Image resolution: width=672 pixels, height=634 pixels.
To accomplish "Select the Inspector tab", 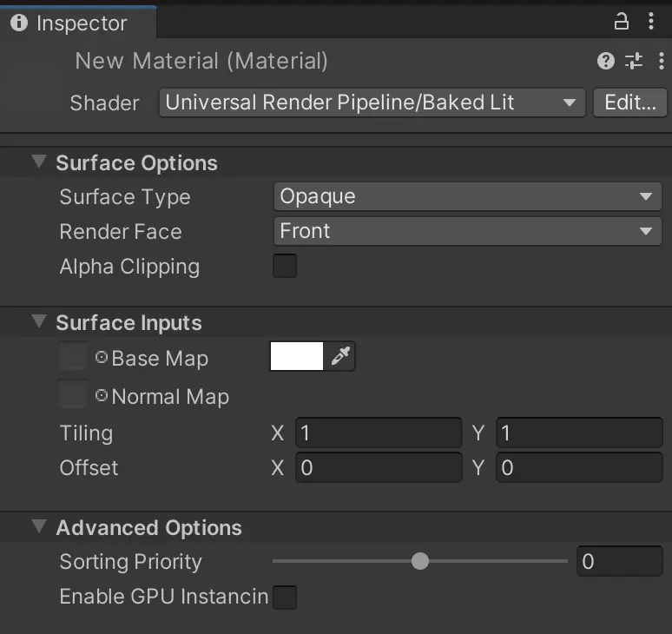I will coord(78,23).
